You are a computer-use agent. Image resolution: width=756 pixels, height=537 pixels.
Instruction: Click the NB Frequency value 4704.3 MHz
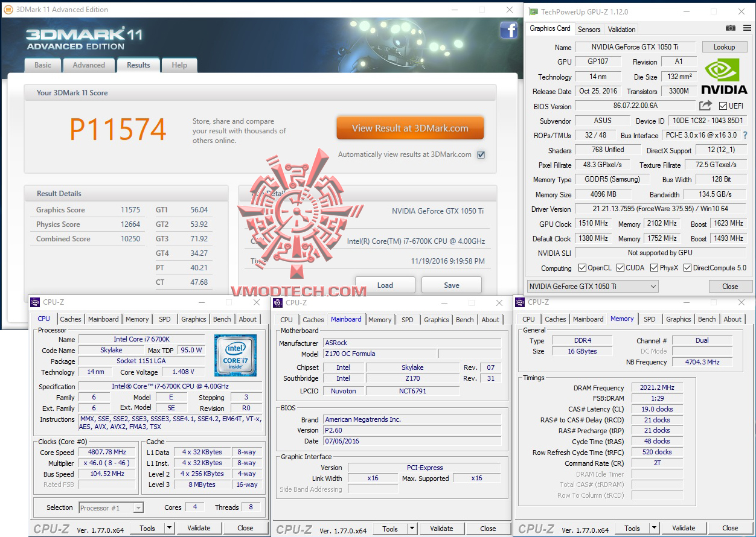(702, 362)
